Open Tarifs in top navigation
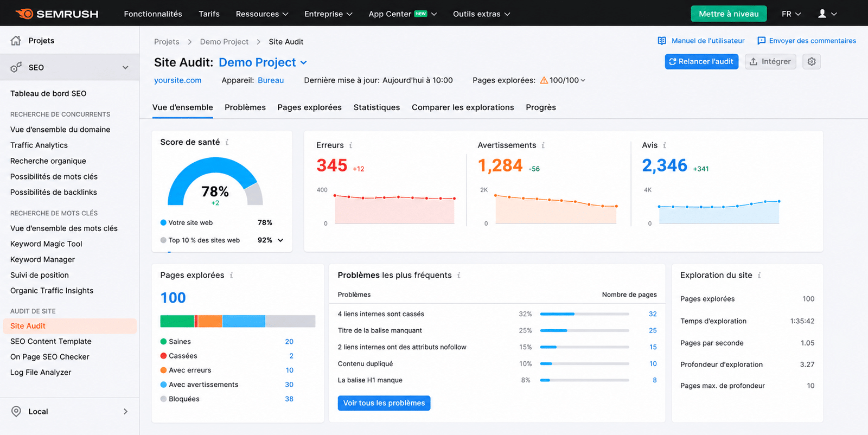868x435 pixels. [209, 14]
